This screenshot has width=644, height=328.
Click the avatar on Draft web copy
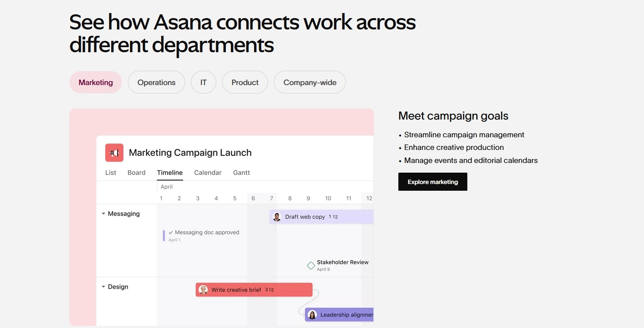tap(277, 217)
